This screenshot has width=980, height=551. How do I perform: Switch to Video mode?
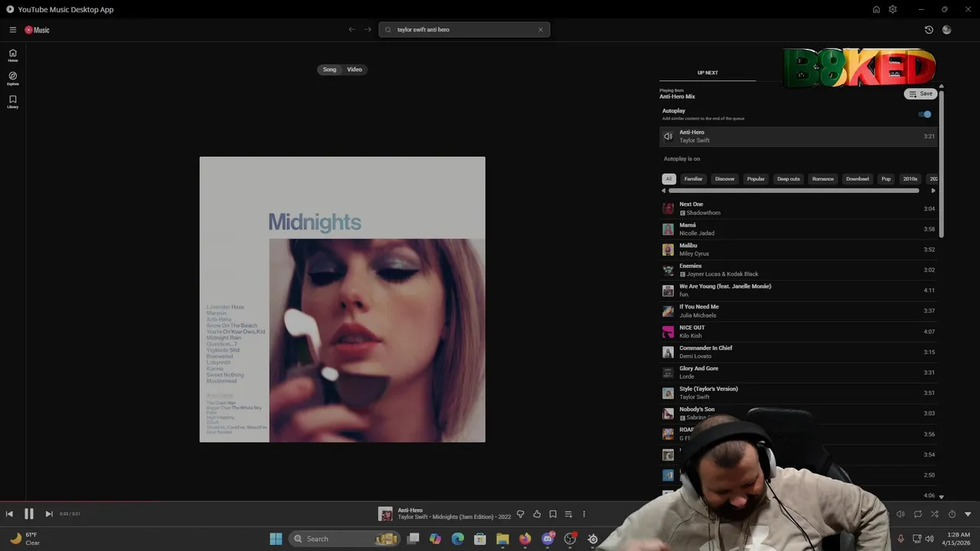(354, 70)
